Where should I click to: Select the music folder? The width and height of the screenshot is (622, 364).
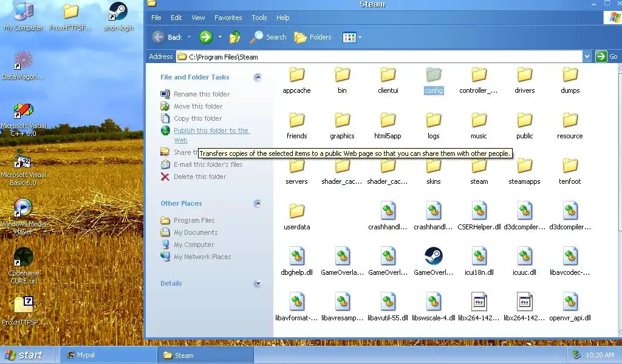[x=479, y=126]
